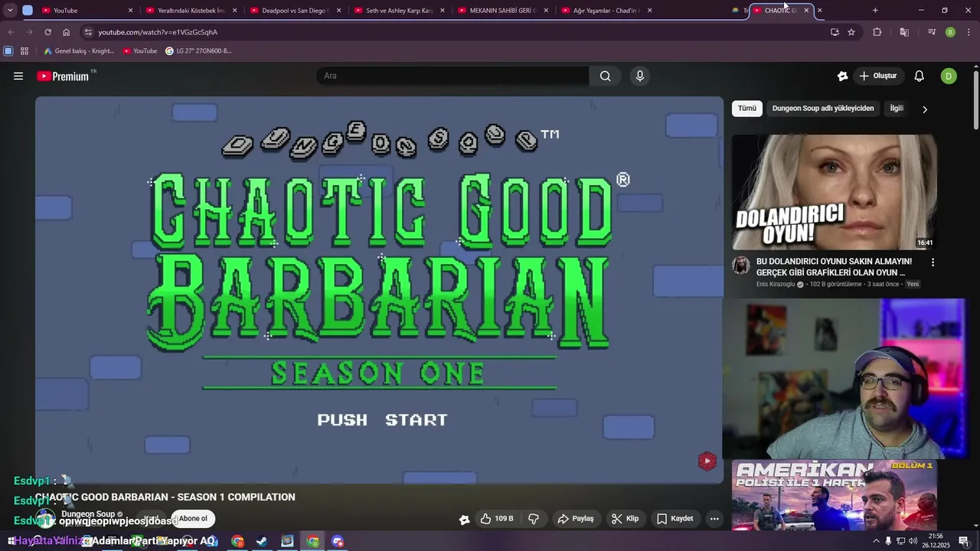980x551 pixels.
Task: Open Chrome profile avatar
Action: point(950,32)
